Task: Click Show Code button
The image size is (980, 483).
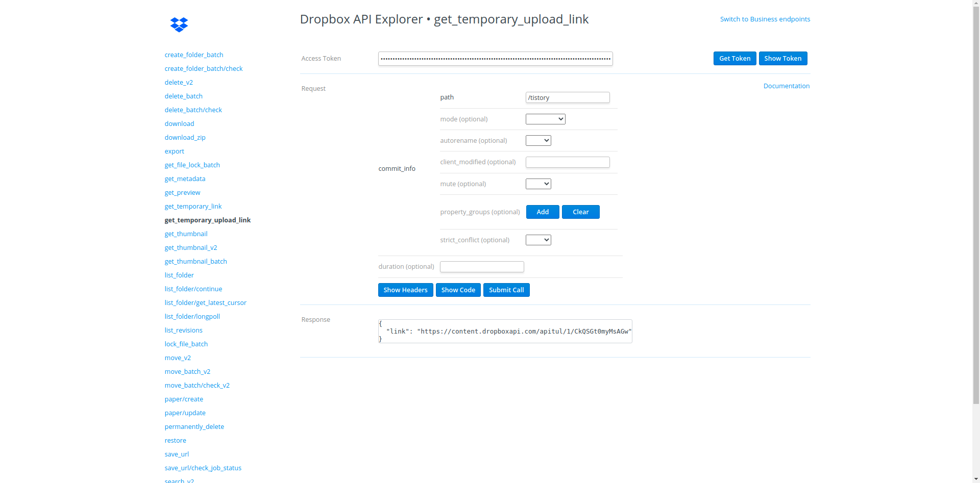Action: coord(458,290)
